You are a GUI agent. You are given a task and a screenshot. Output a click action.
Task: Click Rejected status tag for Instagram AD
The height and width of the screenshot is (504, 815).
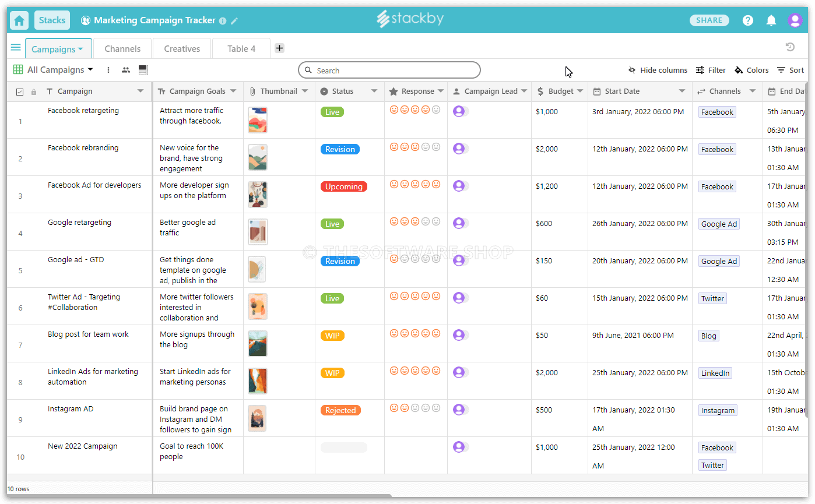coord(340,410)
